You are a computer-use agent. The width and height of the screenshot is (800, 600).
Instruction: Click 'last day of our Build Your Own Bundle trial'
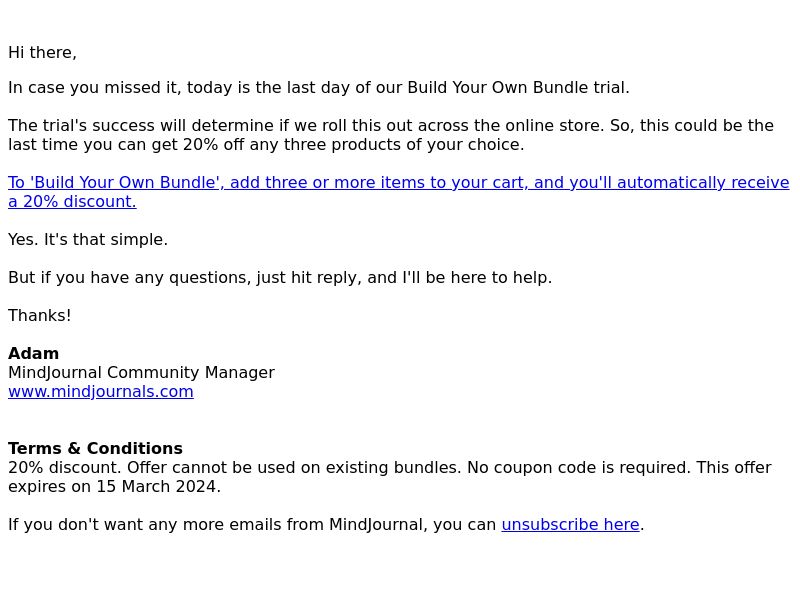pyautogui.click(x=458, y=88)
